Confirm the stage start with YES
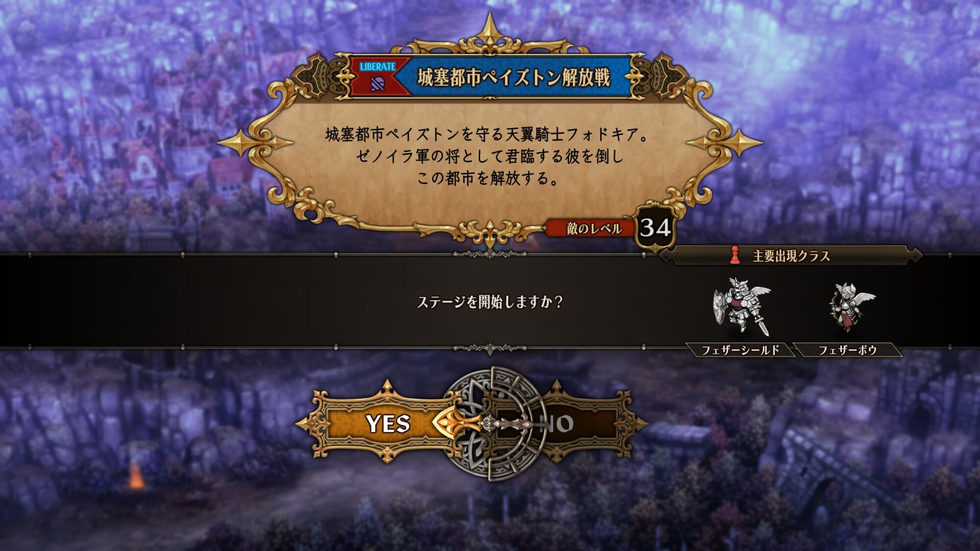980x551 pixels. 388,424
